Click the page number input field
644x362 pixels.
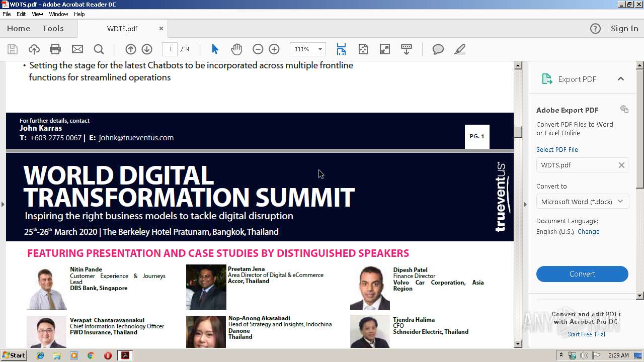(x=170, y=49)
